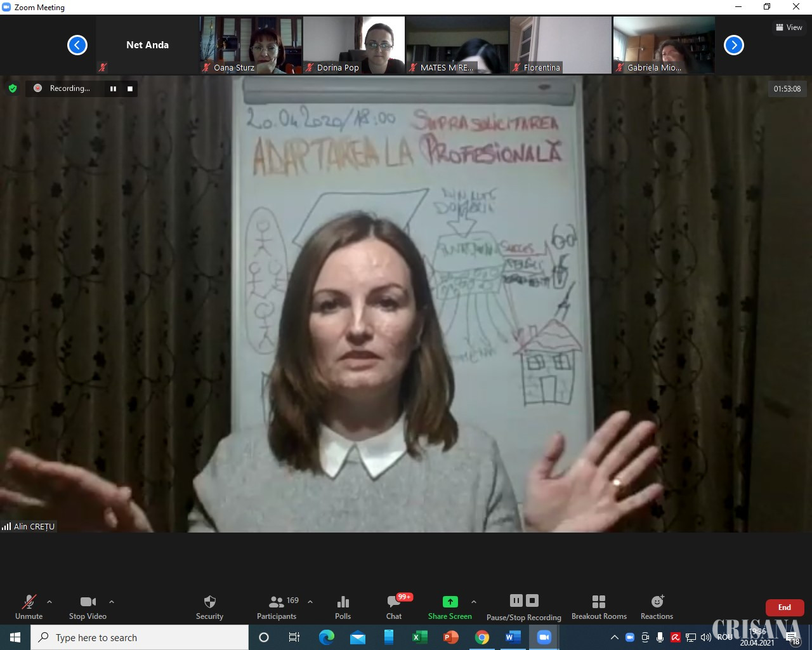
Task: Open the View layout menu
Action: pos(789,27)
